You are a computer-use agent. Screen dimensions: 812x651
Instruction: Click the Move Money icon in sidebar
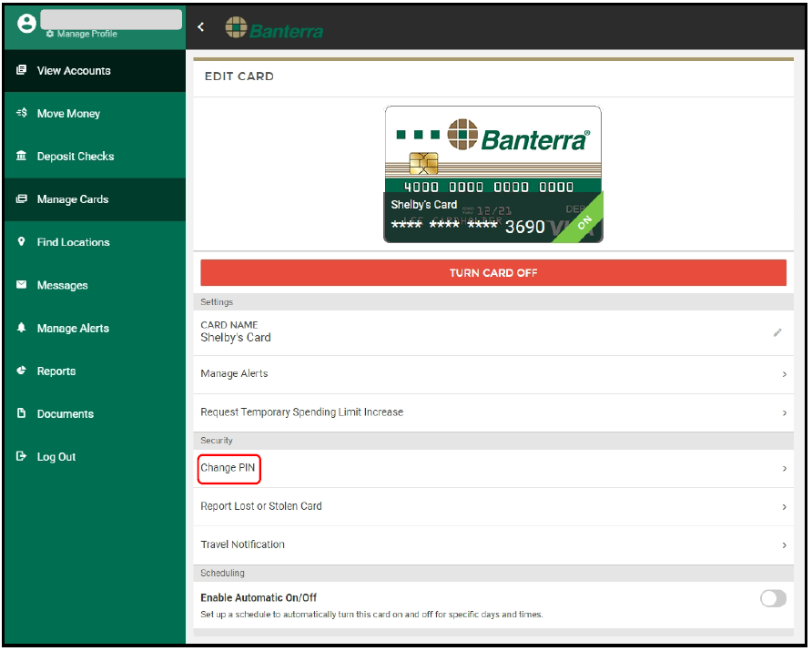[22, 114]
